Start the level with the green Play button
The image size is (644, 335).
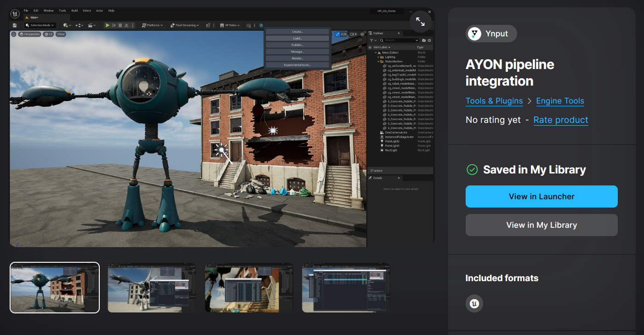point(108,25)
